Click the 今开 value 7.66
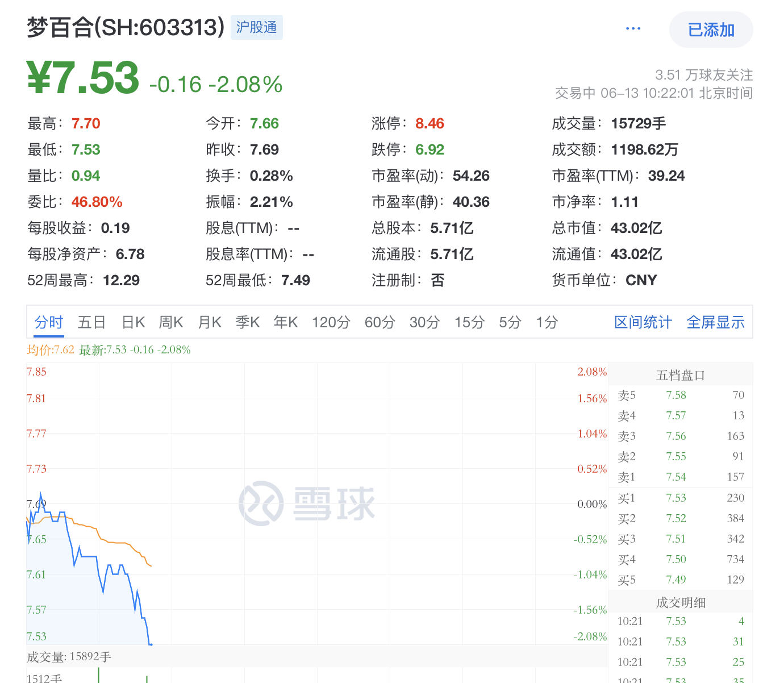This screenshot has height=683, width=784. (264, 124)
